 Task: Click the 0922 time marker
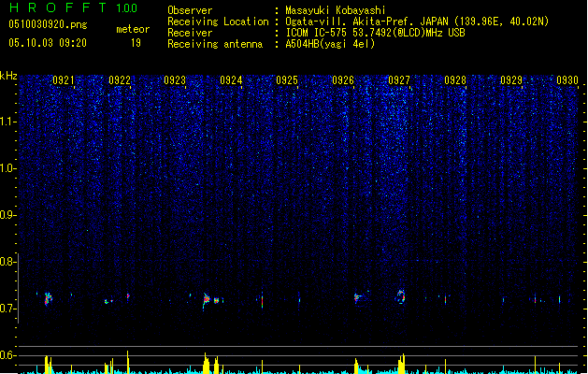(x=120, y=80)
